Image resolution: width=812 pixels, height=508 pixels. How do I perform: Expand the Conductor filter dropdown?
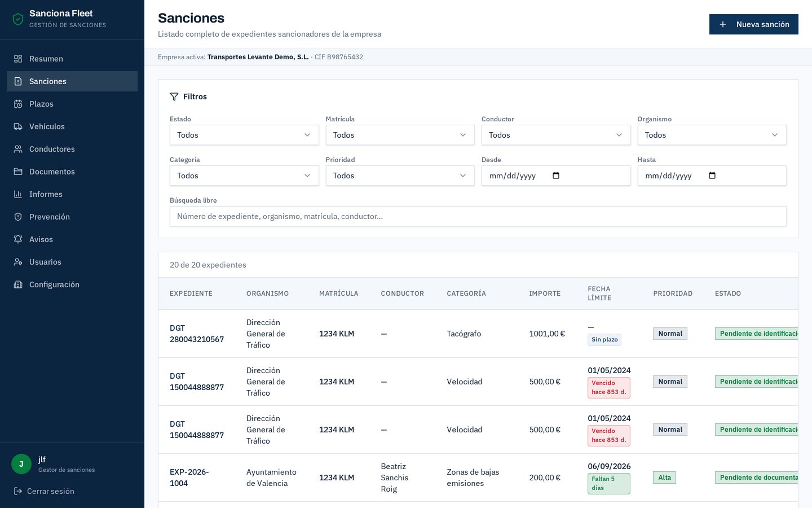(556, 135)
